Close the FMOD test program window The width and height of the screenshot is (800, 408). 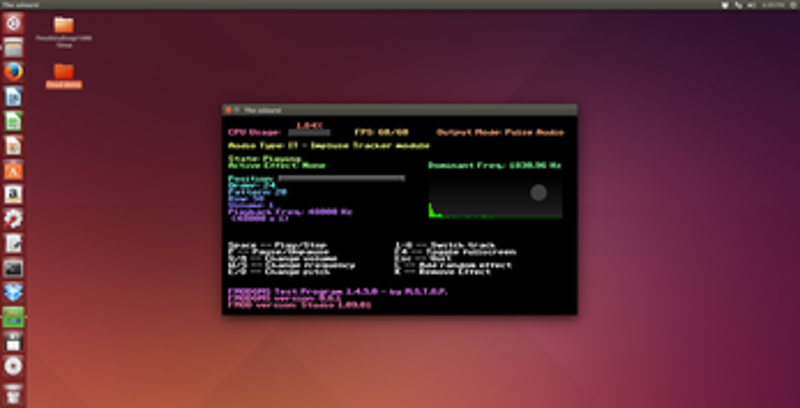click(x=229, y=110)
